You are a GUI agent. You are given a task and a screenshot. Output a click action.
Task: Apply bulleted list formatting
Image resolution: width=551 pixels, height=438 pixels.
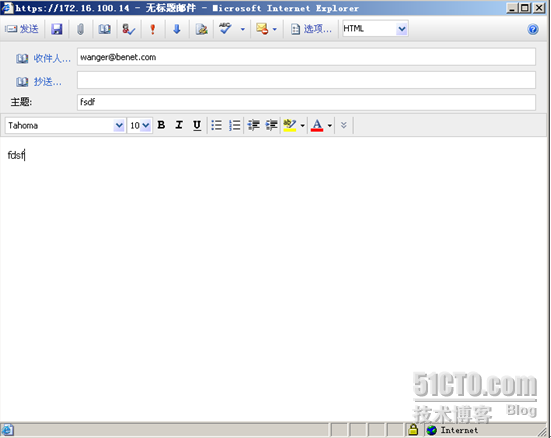click(x=216, y=125)
